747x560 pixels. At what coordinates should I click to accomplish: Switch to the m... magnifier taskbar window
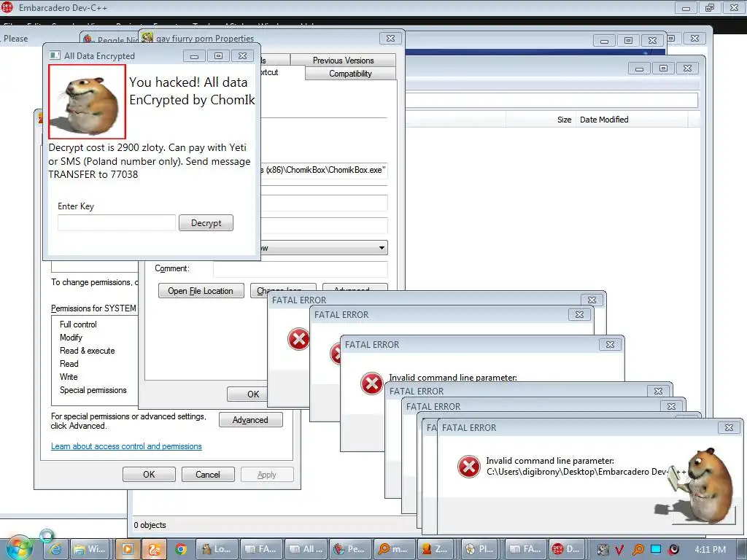coord(394,549)
